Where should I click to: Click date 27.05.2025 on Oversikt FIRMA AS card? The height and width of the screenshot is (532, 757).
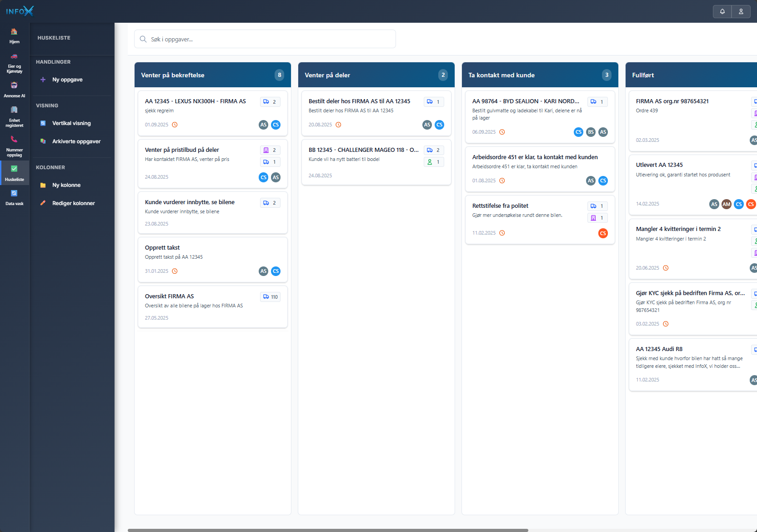tap(156, 318)
